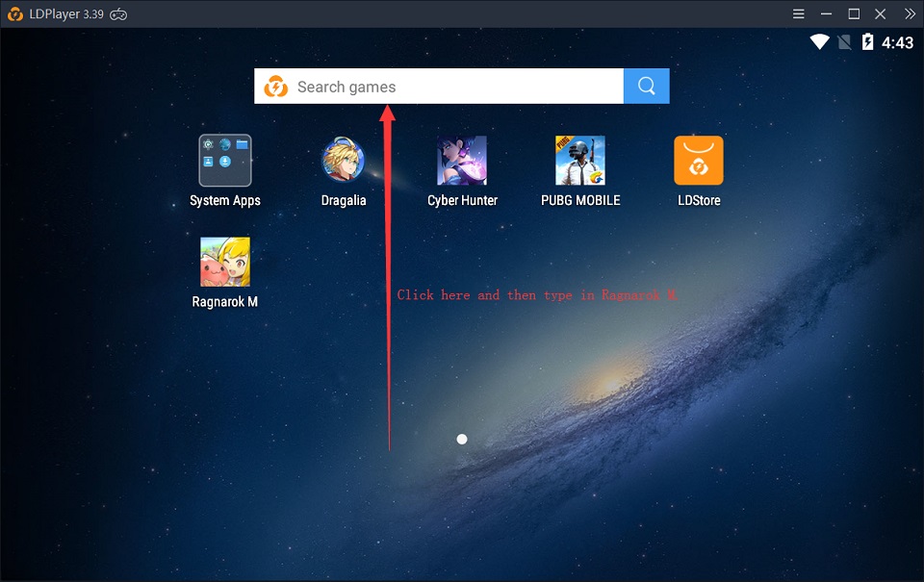
Task: Maximize the LDPlayer window
Action: tap(854, 13)
